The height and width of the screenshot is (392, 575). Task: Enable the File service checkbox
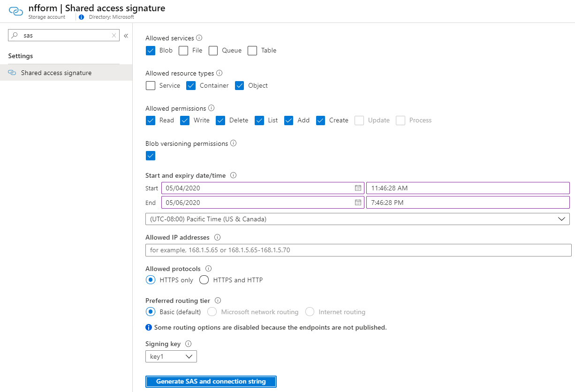[x=183, y=50]
